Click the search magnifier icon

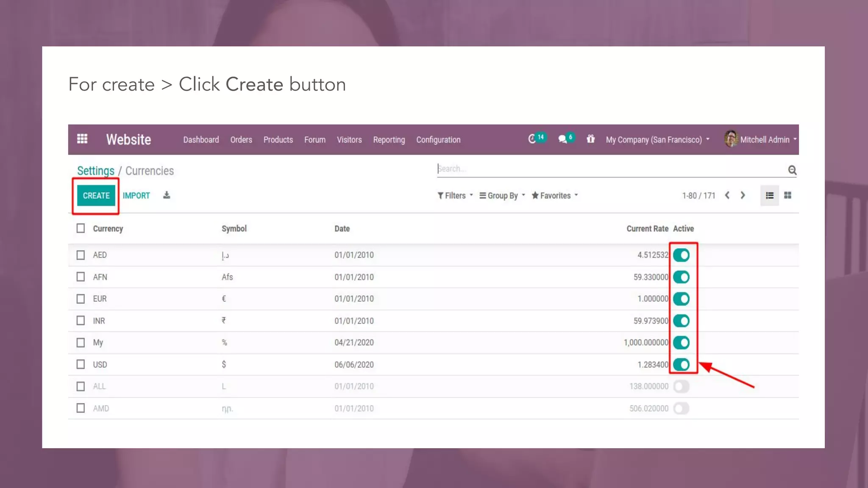[x=792, y=170]
